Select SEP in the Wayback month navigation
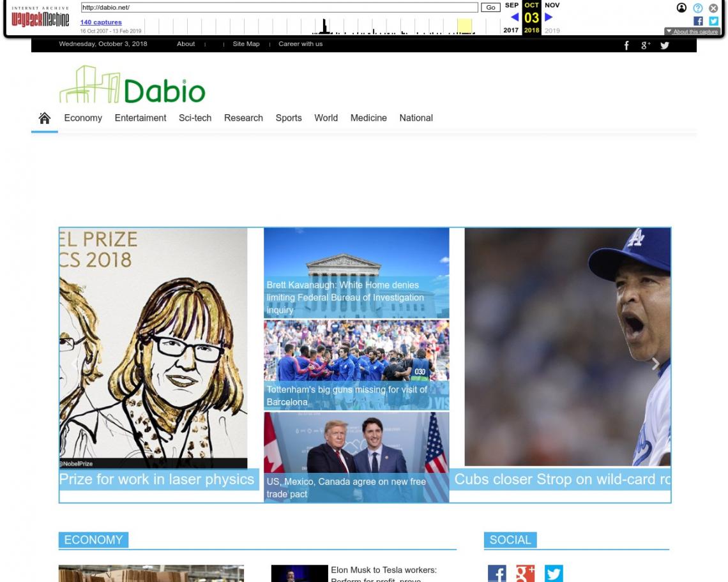This screenshot has height=582, width=728. 512,5
